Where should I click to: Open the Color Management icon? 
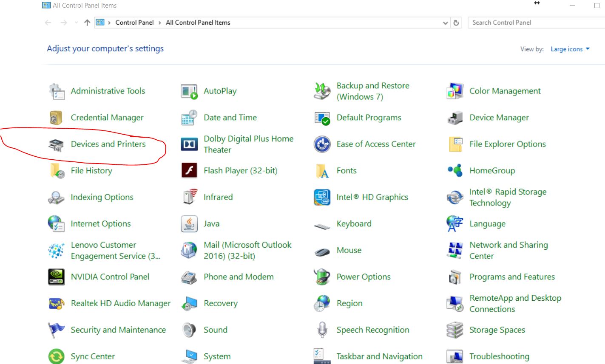[x=455, y=91]
